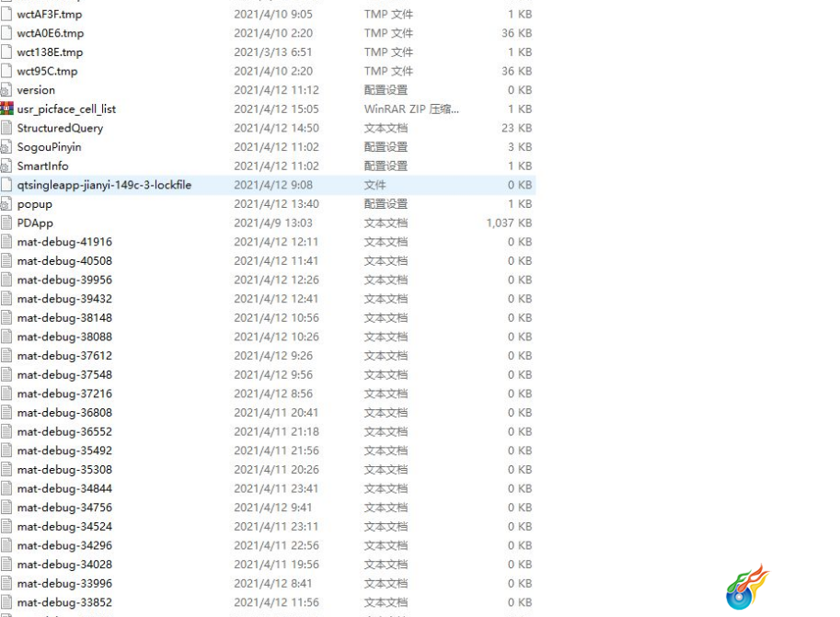Click the mat-debug-37612 document icon
The height and width of the screenshot is (617, 840).
[x=6, y=356]
